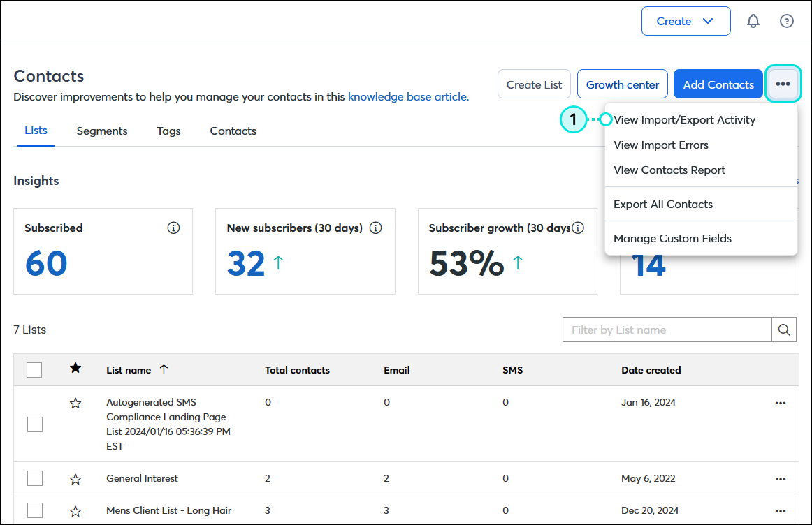Select the Autogenerated SMS Compliance list checkbox
Image resolution: width=812 pixels, height=525 pixels.
pos(35,424)
